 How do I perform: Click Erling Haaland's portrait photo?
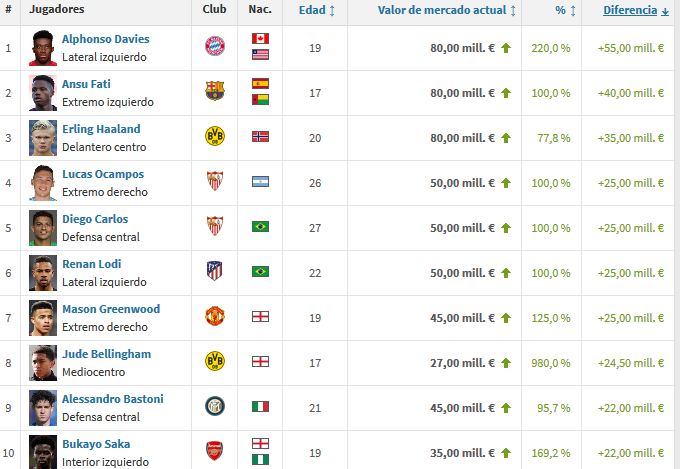click(41, 137)
